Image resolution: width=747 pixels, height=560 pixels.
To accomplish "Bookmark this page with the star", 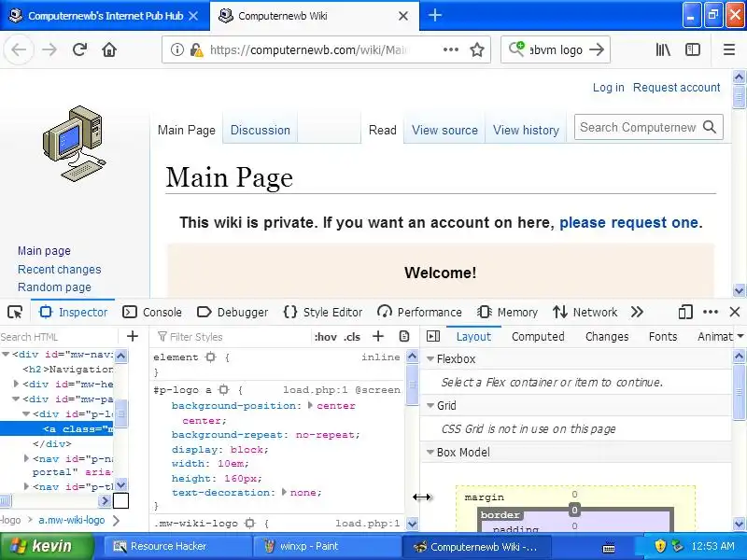I will tap(477, 49).
